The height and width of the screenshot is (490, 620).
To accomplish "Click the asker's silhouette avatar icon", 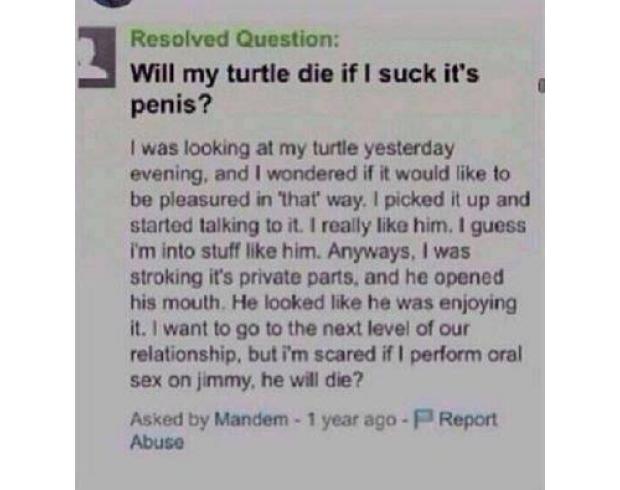I will [x=97, y=58].
